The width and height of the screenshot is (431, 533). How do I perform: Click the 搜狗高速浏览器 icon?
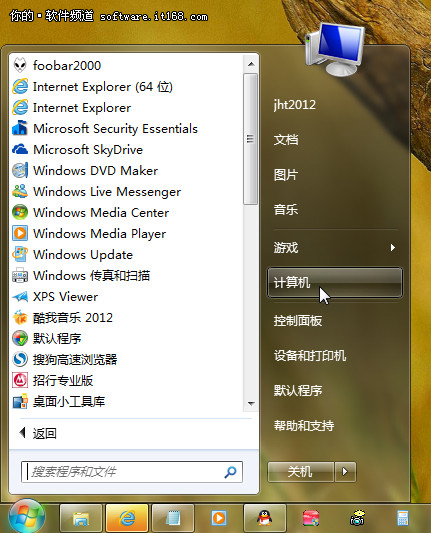point(20,359)
